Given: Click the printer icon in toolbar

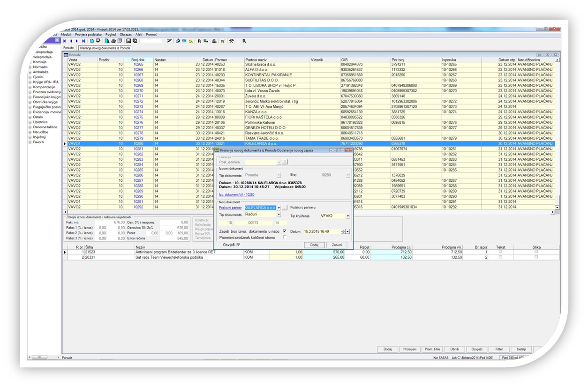Looking at the screenshot, I should (113, 41).
